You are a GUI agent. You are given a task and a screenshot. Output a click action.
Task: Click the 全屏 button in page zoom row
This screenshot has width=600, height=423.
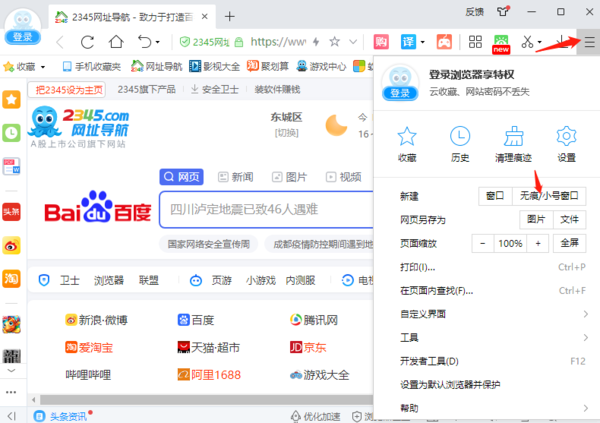(x=569, y=243)
